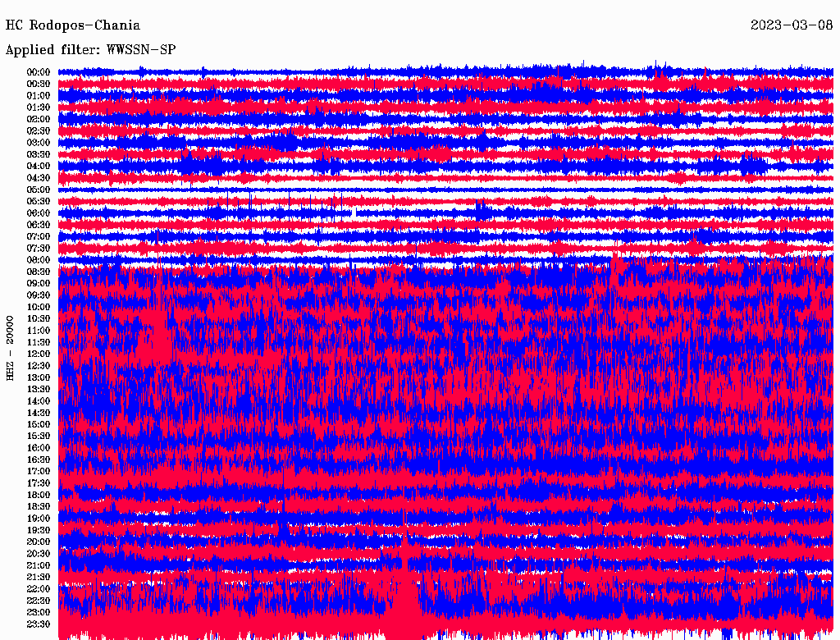The width and height of the screenshot is (840, 640).
Task: Click the '09:00' time label
Action: coord(39,284)
